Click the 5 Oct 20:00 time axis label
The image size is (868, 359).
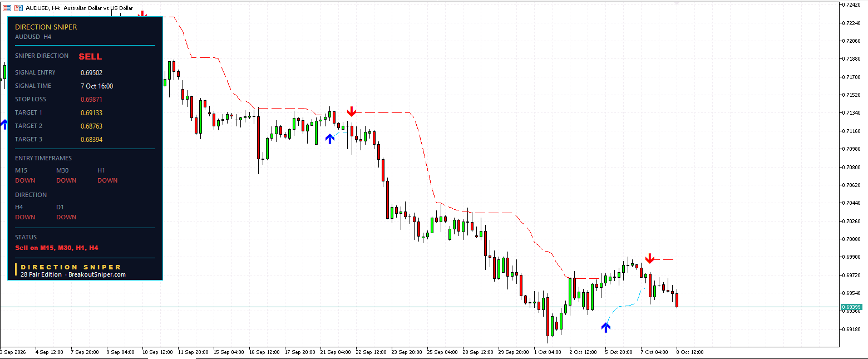619,352
